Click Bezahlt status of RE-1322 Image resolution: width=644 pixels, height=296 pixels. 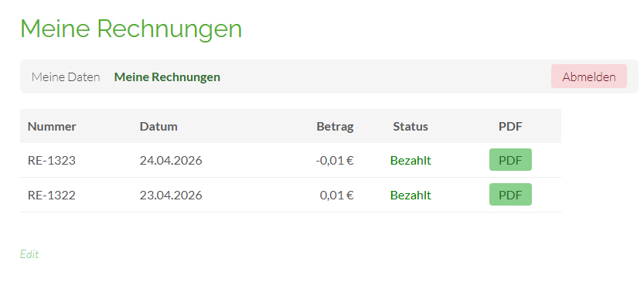point(411,195)
